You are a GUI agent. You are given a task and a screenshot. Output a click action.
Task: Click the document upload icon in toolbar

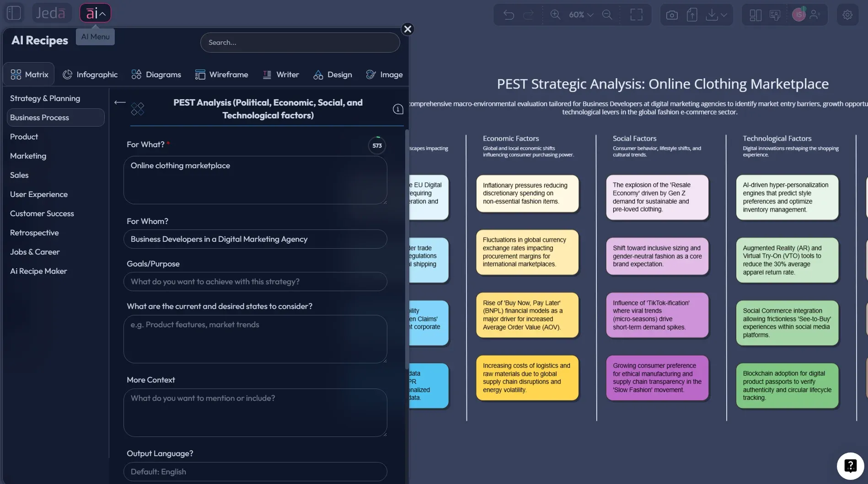[692, 14]
